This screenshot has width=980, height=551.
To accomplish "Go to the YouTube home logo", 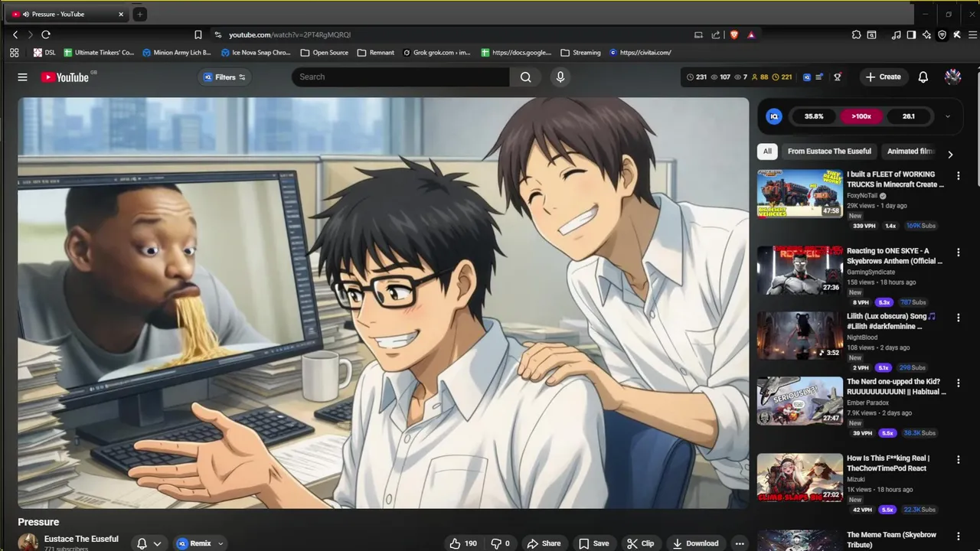I will 65,77.
